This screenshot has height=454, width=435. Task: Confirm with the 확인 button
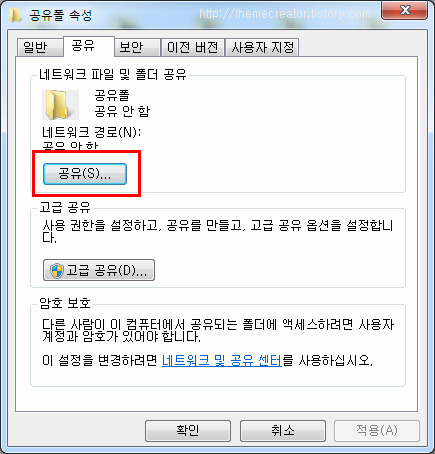[x=188, y=431]
